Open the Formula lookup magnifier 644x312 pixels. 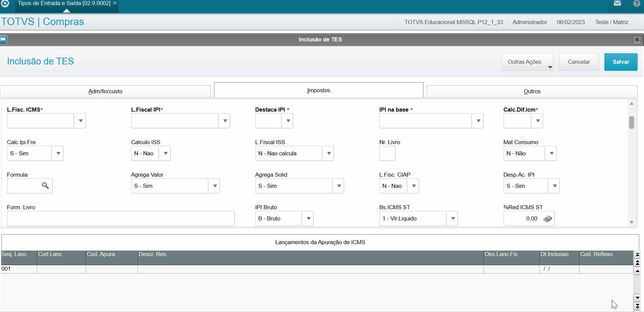(x=45, y=186)
